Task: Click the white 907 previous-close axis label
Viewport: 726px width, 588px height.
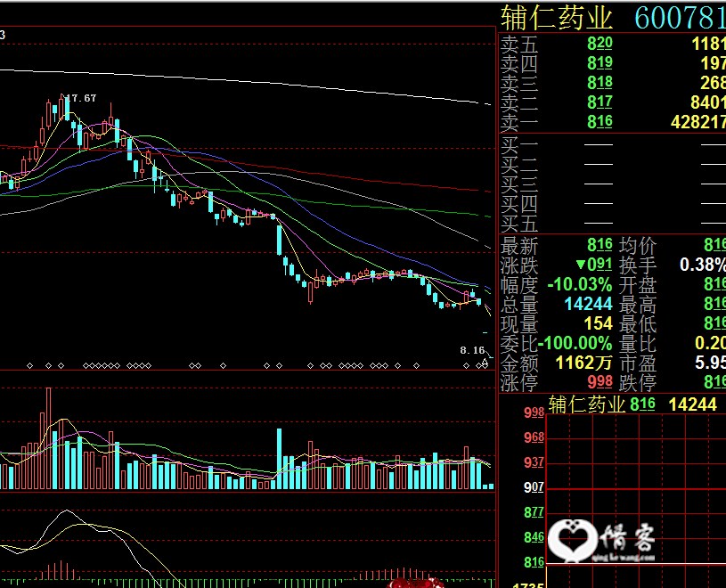Action: [534, 487]
